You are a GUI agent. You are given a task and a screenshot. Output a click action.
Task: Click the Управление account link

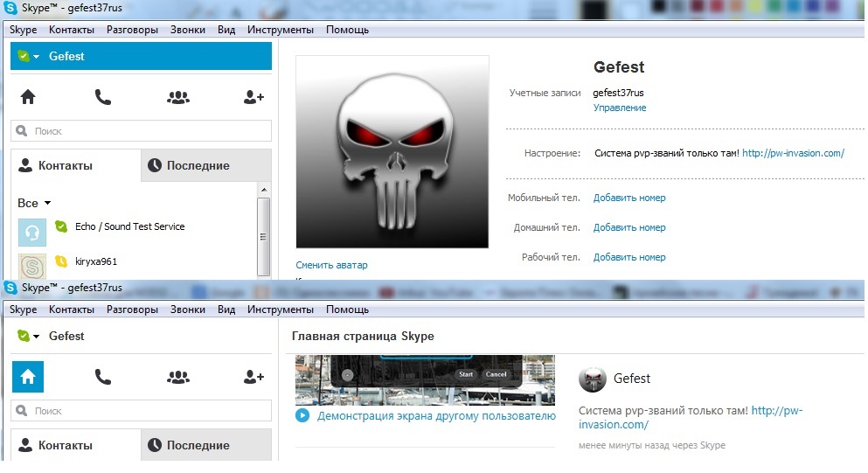click(x=620, y=108)
